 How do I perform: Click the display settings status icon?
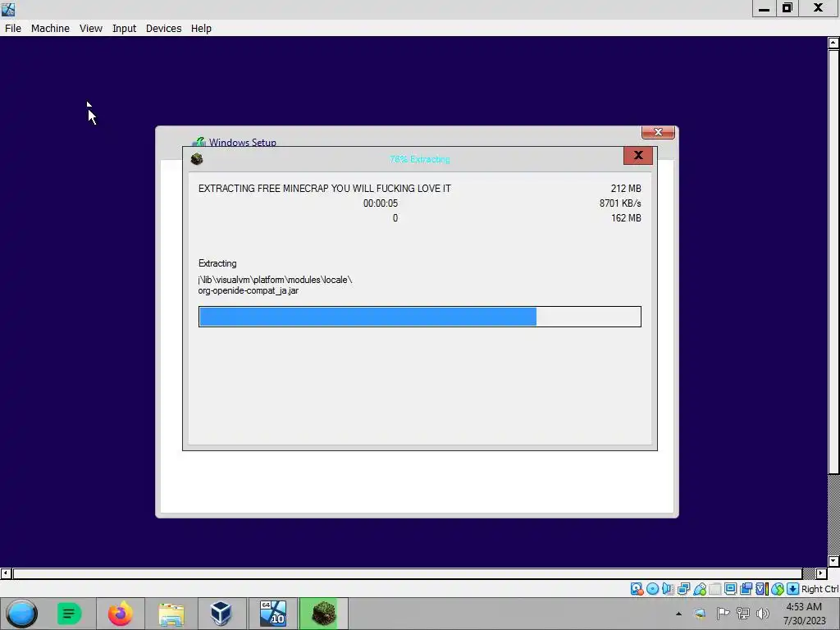(x=730, y=589)
